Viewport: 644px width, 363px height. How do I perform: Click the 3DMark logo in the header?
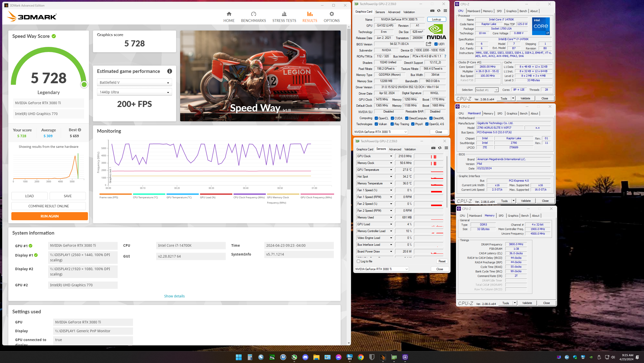(x=32, y=17)
